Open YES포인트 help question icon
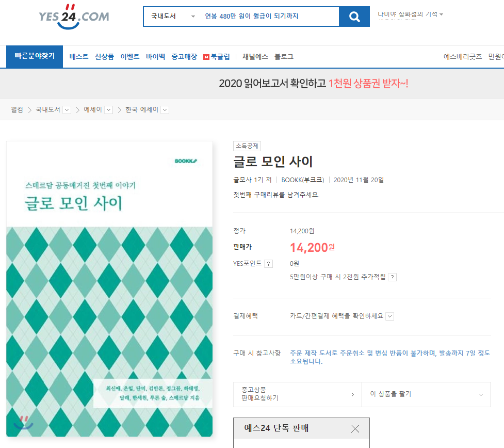The image size is (504, 448). pyautogui.click(x=268, y=264)
